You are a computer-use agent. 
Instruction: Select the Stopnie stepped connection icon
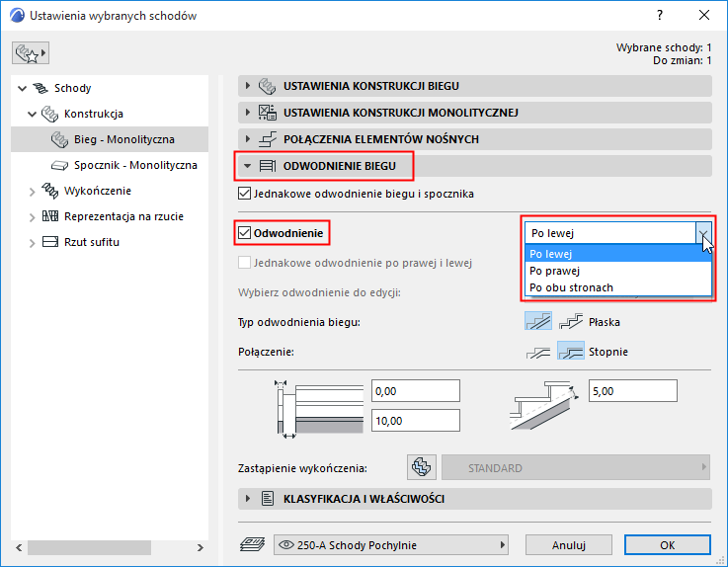(571, 351)
